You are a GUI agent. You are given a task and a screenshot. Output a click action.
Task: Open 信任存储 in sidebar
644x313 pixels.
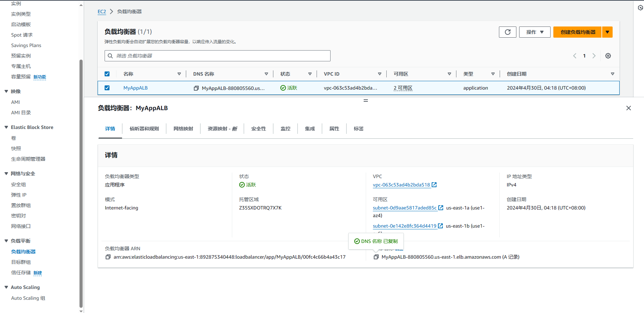coord(21,273)
